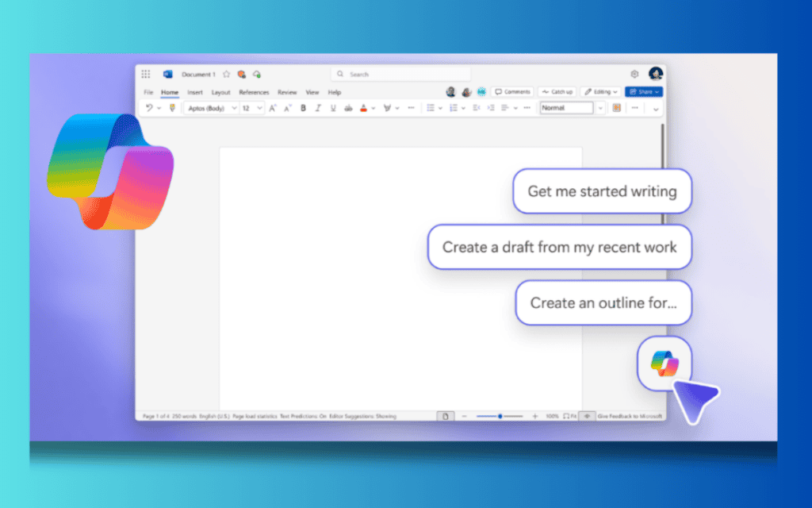Click the Catch up button
Viewport: 812px width, 508px height.
click(x=557, y=92)
